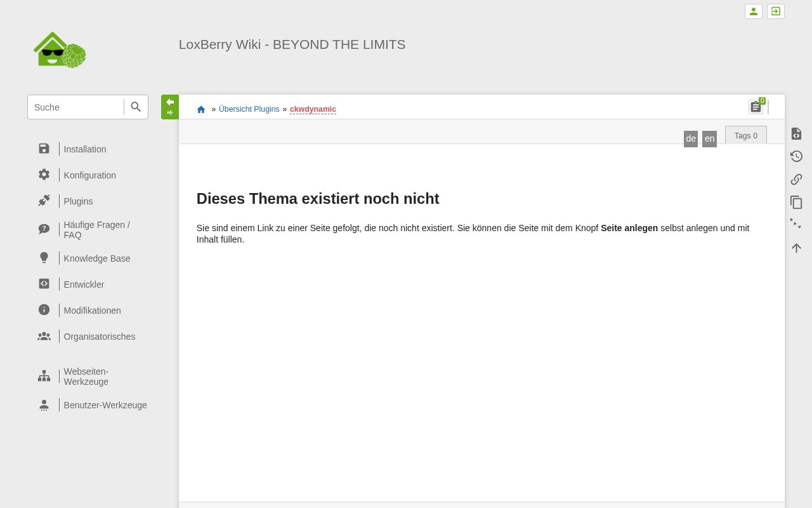
Task: Open the Tags 0 tab
Action: click(x=746, y=135)
